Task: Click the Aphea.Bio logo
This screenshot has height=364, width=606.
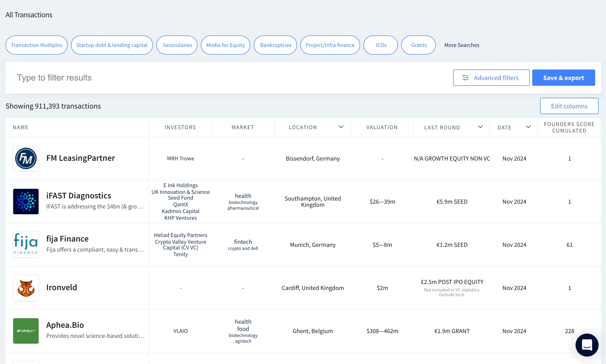Action: (x=26, y=331)
